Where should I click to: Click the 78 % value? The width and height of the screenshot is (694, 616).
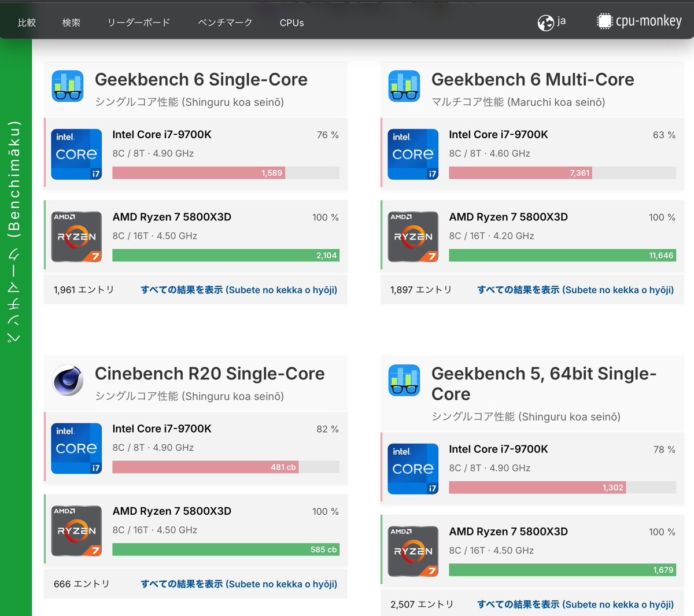point(664,449)
